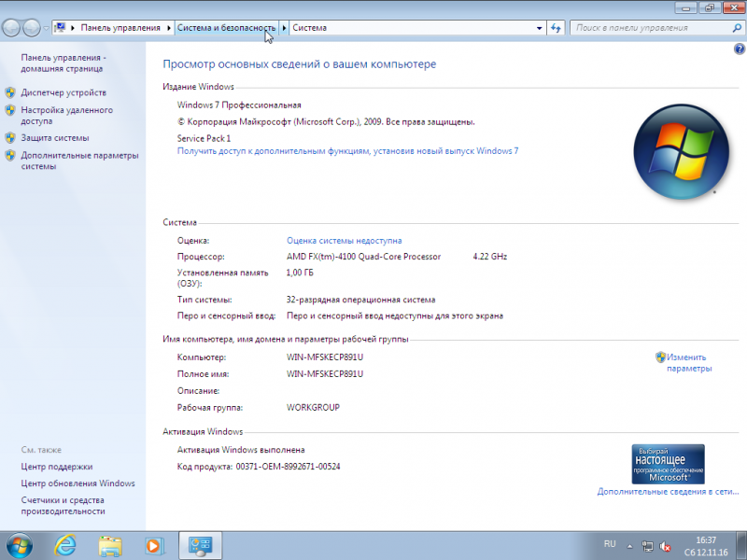This screenshot has height=560, width=747.
Task: Launch Internet Explorer from taskbar
Action: point(64,545)
